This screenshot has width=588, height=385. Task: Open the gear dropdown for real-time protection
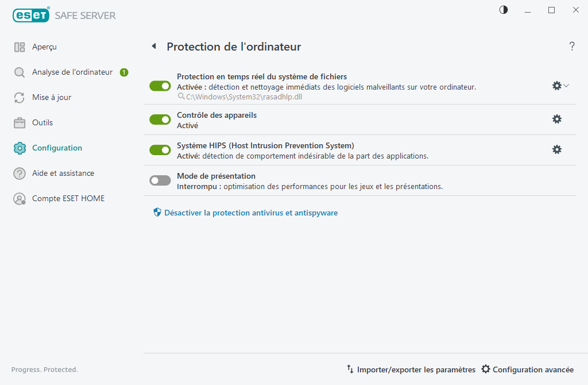tap(560, 85)
